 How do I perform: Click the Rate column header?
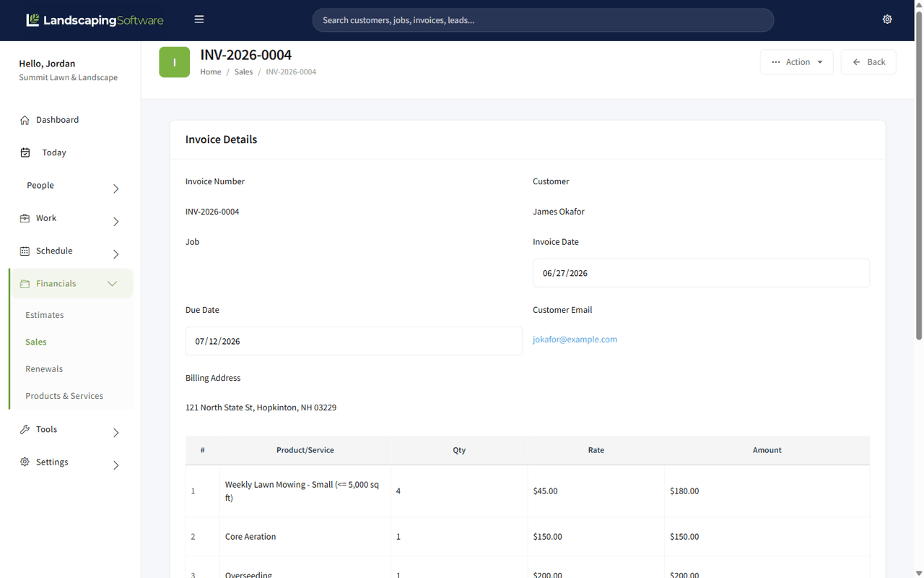(x=596, y=450)
